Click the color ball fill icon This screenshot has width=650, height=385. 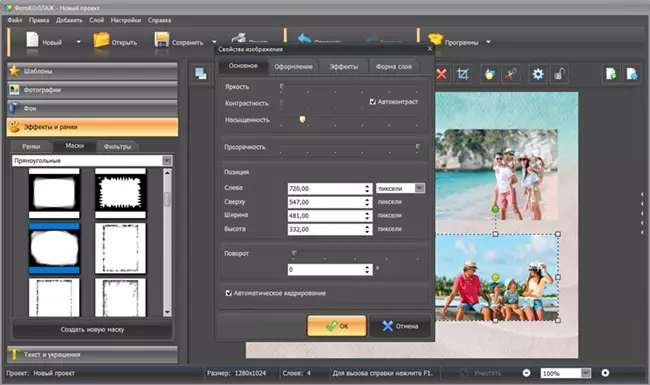click(490, 74)
